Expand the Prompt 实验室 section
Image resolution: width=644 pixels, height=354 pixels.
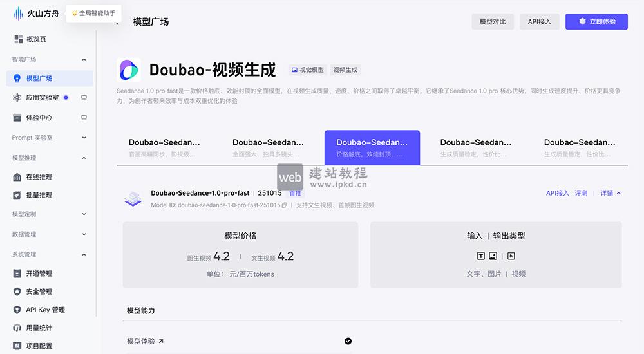[84, 138]
